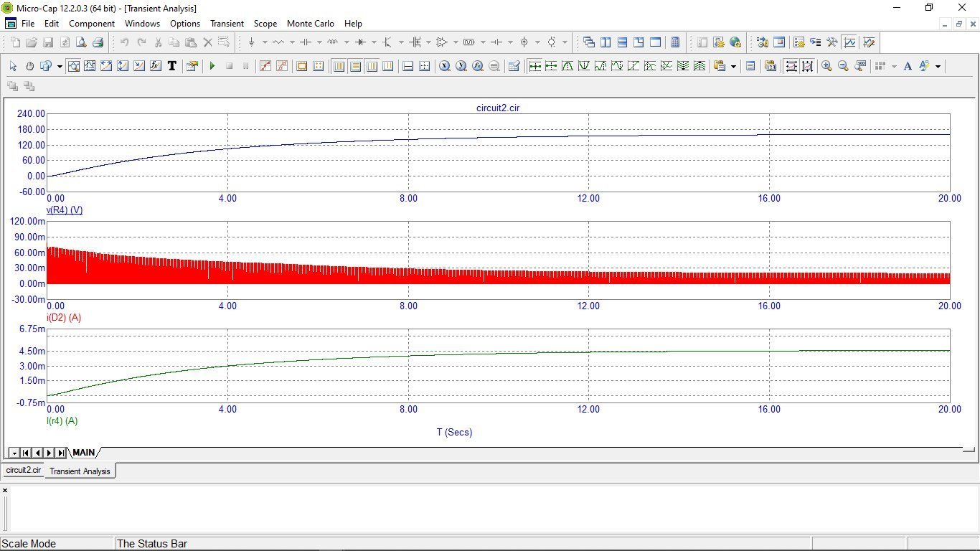Image resolution: width=980 pixels, height=551 pixels.
Task: Open the calculator tool
Action: (x=675, y=42)
